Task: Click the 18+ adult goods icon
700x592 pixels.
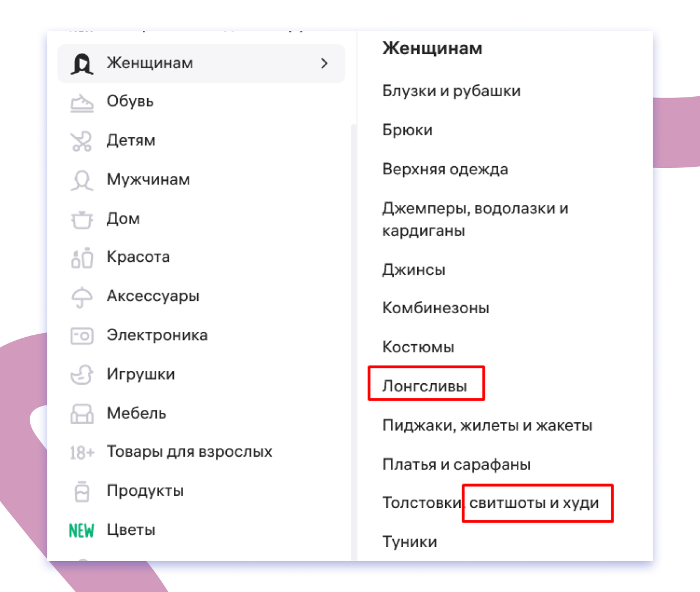Action: (x=82, y=452)
